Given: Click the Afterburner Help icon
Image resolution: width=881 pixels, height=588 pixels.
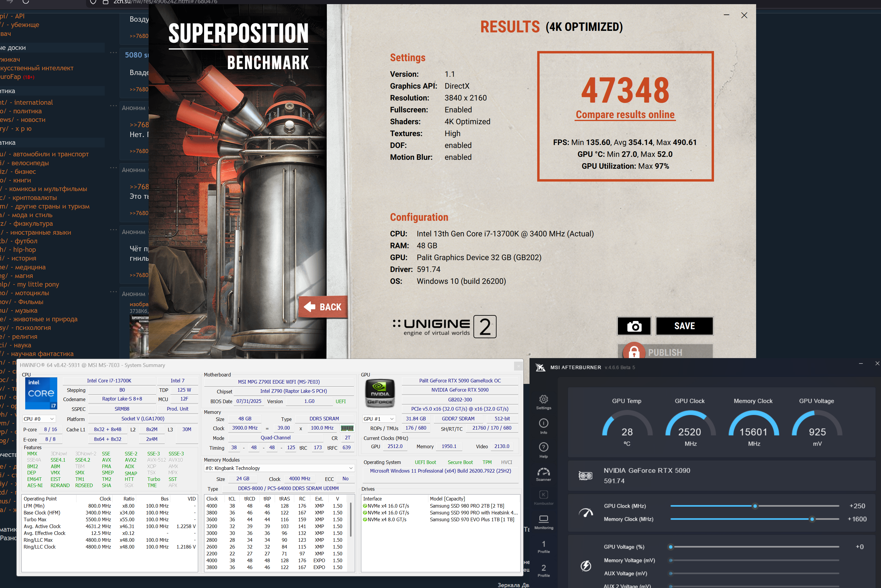Looking at the screenshot, I should [543, 448].
